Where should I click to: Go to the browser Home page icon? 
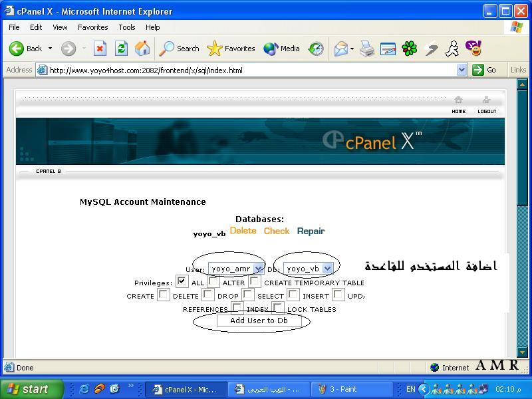coord(142,49)
